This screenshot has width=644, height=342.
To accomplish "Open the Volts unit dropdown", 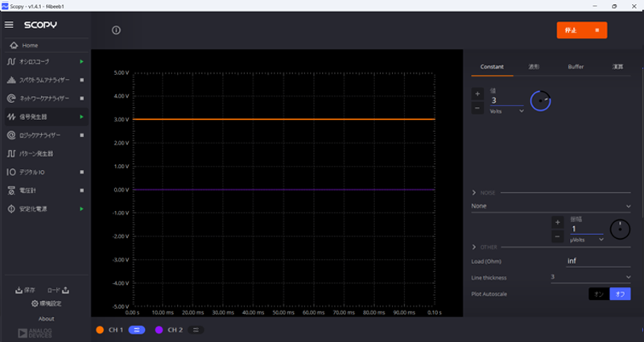I will (x=507, y=111).
